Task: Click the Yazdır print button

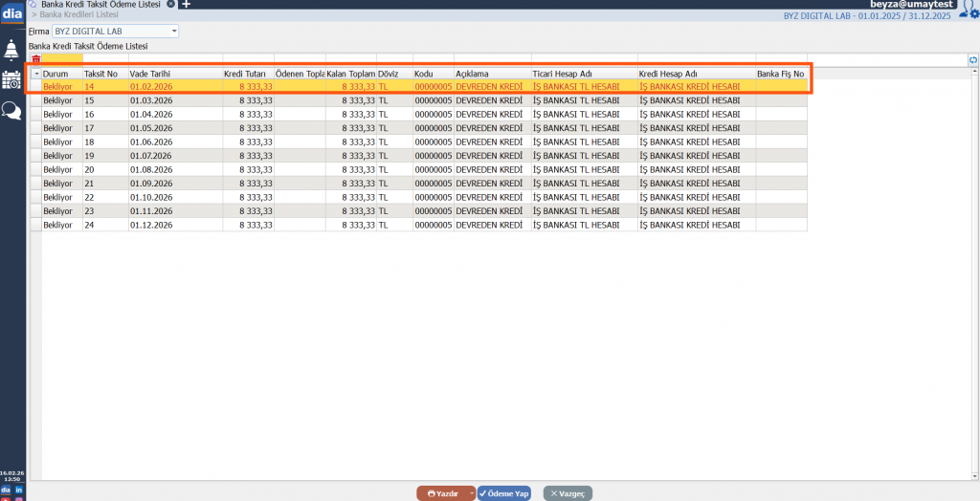Action: coord(443,493)
